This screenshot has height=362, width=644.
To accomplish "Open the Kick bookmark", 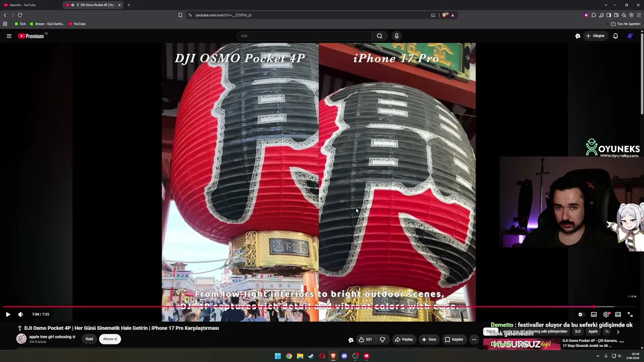I will [x=20, y=24].
